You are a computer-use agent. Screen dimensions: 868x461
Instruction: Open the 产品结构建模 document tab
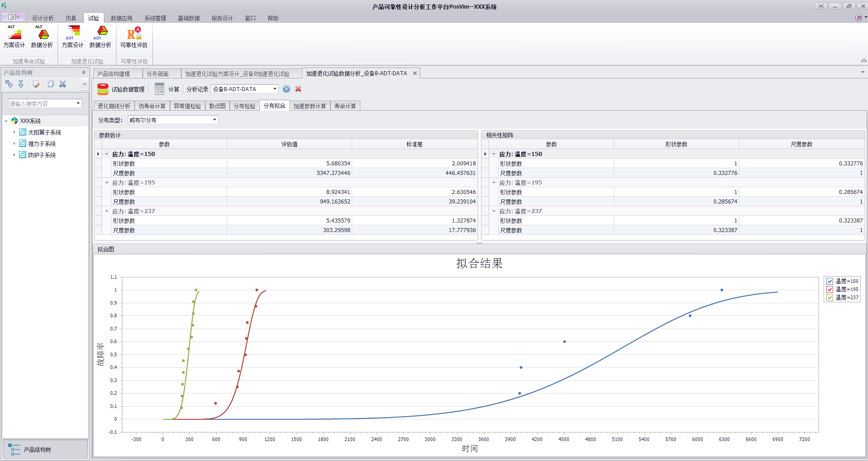118,74
